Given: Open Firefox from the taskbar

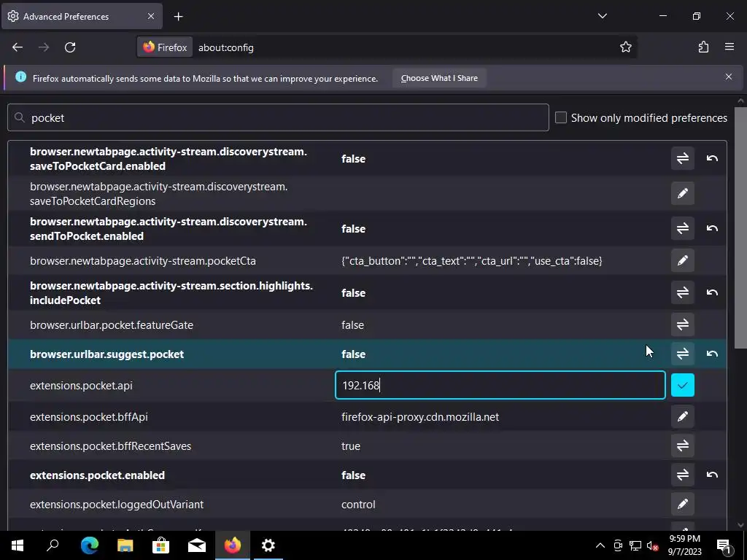Looking at the screenshot, I should tap(233, 545).
